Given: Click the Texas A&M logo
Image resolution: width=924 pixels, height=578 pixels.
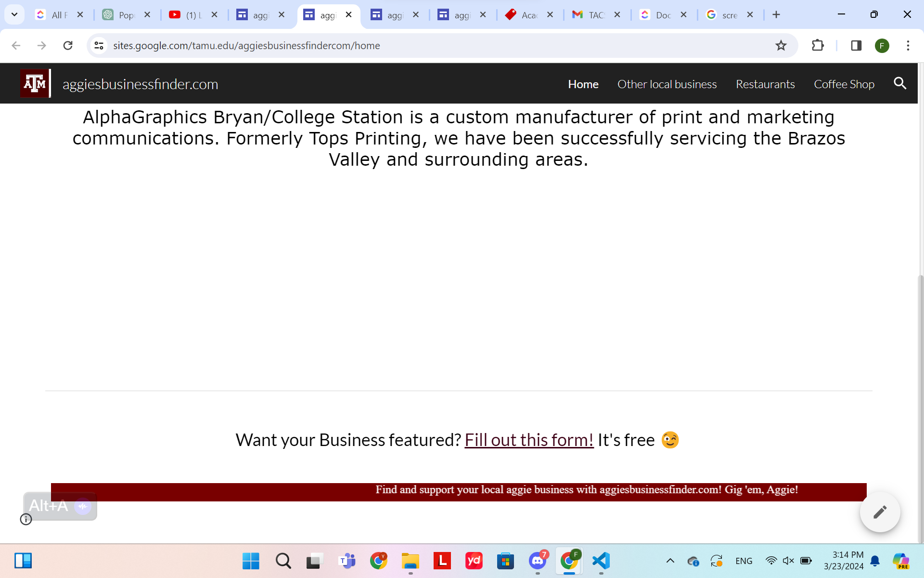Looking at the screenshot, I should point(35,84).
